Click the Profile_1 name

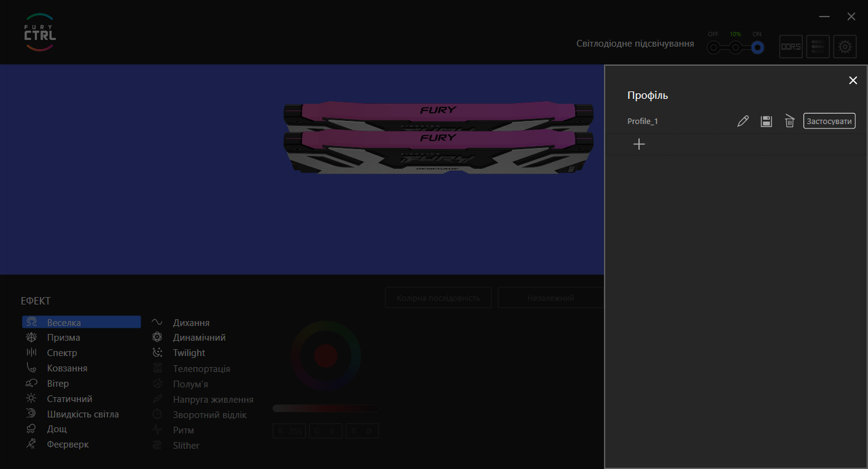(x=643, y=122)
